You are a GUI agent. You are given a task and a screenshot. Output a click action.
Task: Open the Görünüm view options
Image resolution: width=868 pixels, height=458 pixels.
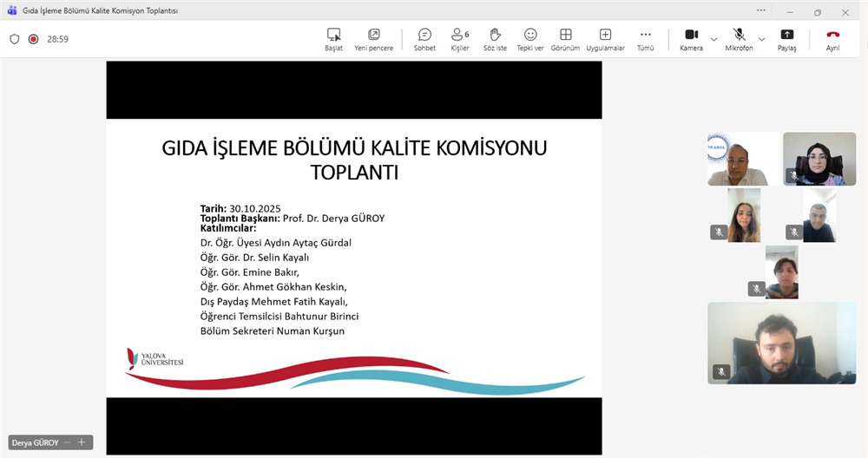(x=565, y=39)
